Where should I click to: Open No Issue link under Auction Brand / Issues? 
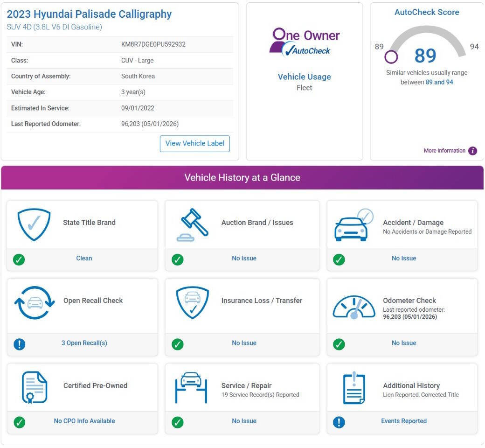pos(244,258)
